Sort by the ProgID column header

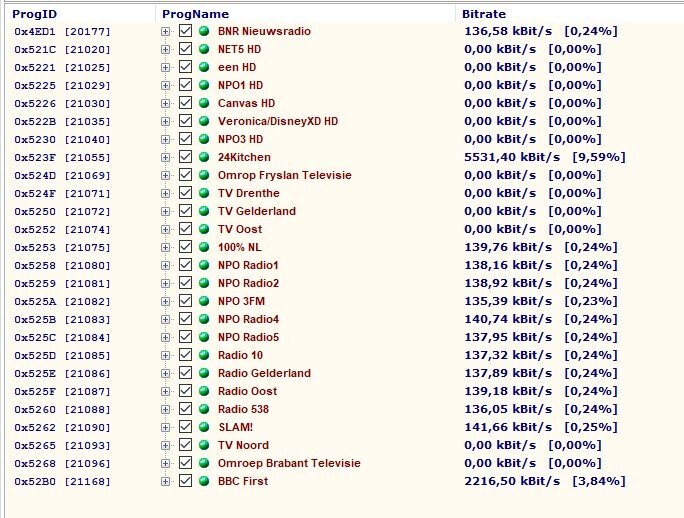[x=34, y=14]
